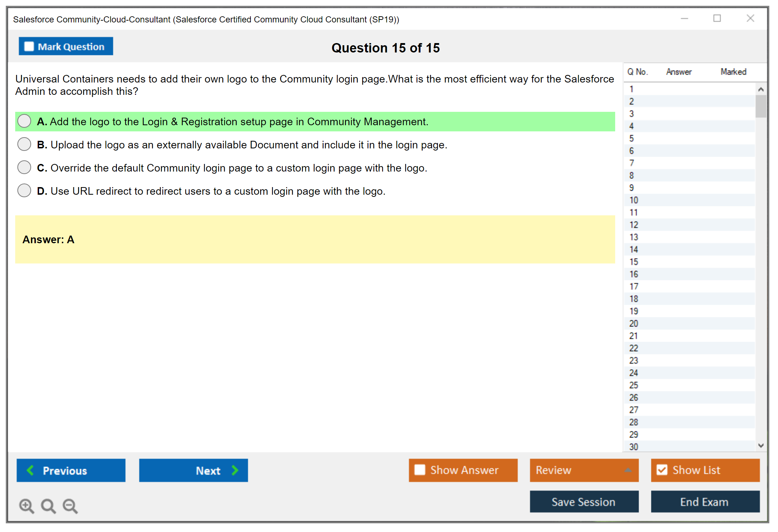Toggle the Show Answer checkbox

(x=420, y=470)
